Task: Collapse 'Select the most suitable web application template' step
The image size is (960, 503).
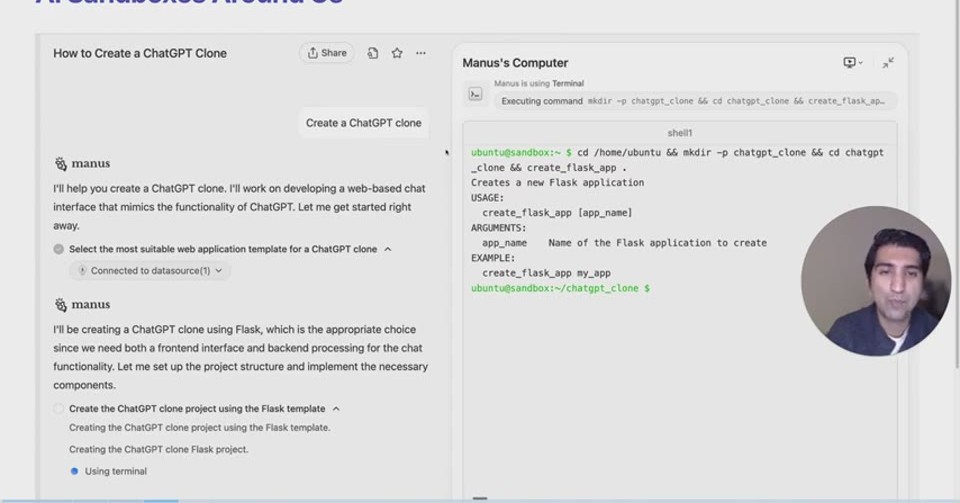Action: [388, 249]
